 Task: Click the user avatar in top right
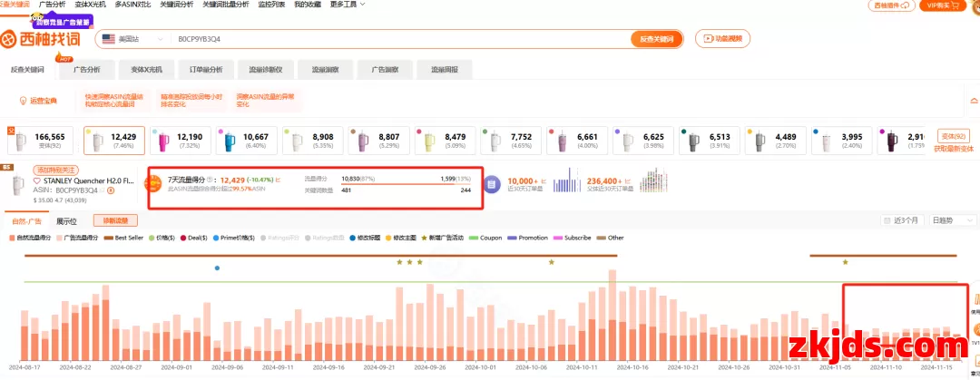pos(975,5)
